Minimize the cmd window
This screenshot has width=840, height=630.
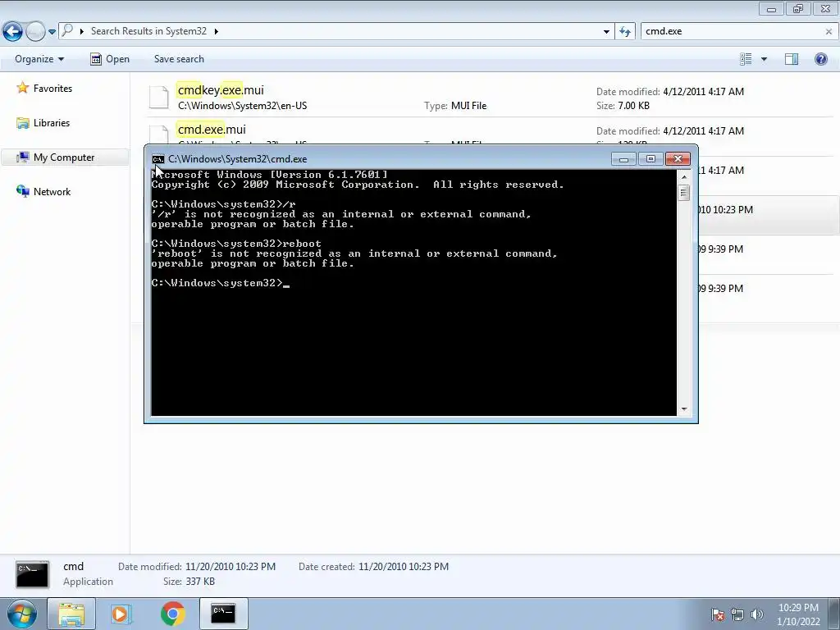[x=623, y=159]
